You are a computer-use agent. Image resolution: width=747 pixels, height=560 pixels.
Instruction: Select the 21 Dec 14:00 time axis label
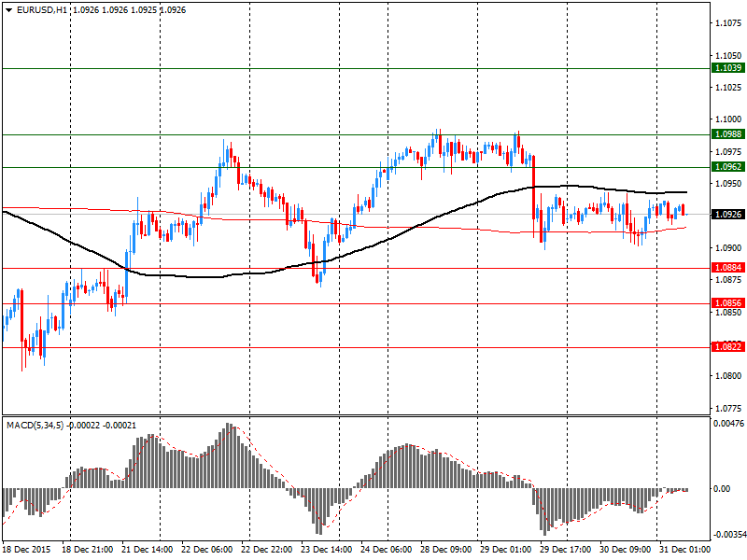click(x=148, y=550)
